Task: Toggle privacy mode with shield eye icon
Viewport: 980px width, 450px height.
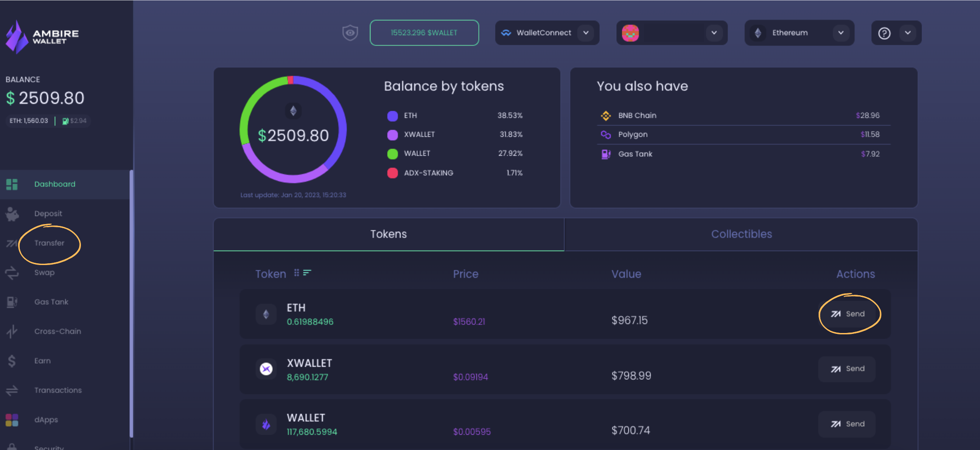Action: click(350, 33)
